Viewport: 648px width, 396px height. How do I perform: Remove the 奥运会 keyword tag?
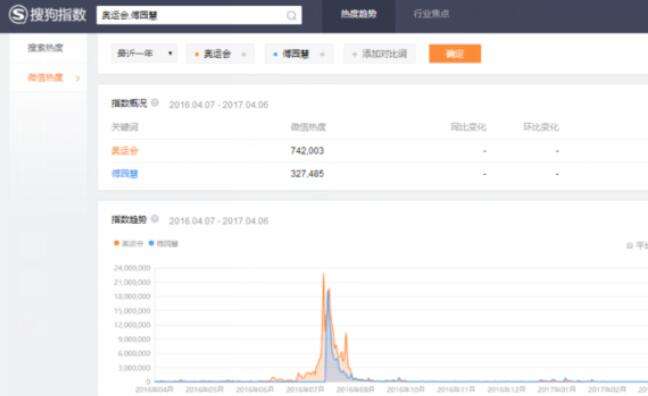tap(244, 54)
